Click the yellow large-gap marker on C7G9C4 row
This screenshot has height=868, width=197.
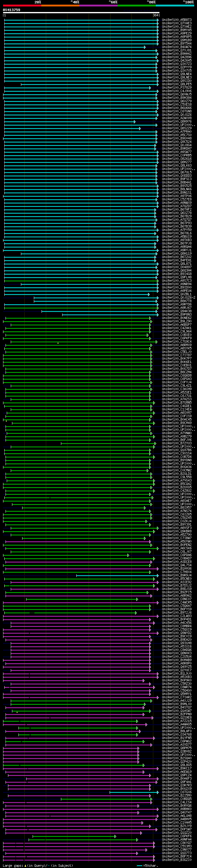tap(58, 343)
